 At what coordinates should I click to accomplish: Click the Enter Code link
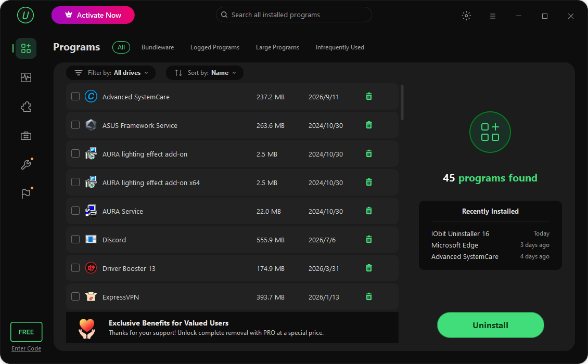click(x=26, y=348)
